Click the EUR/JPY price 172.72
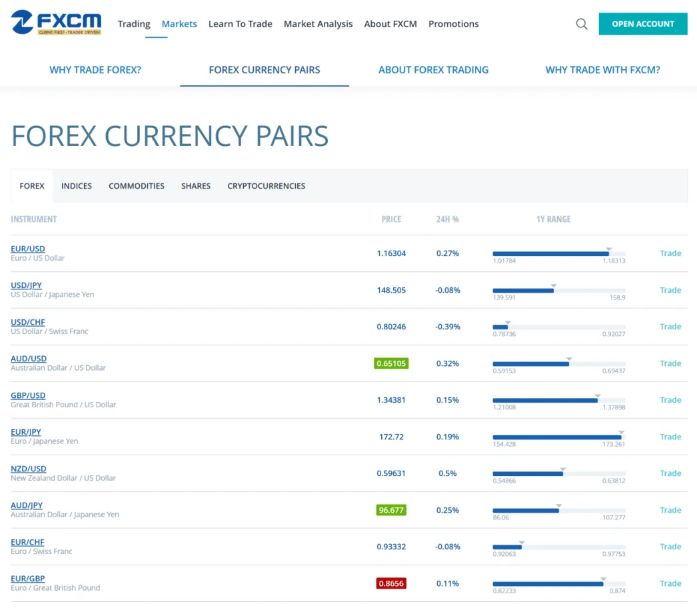Viewport: 697px width, 616px height. pyautogui.click(x=391, y=437)
